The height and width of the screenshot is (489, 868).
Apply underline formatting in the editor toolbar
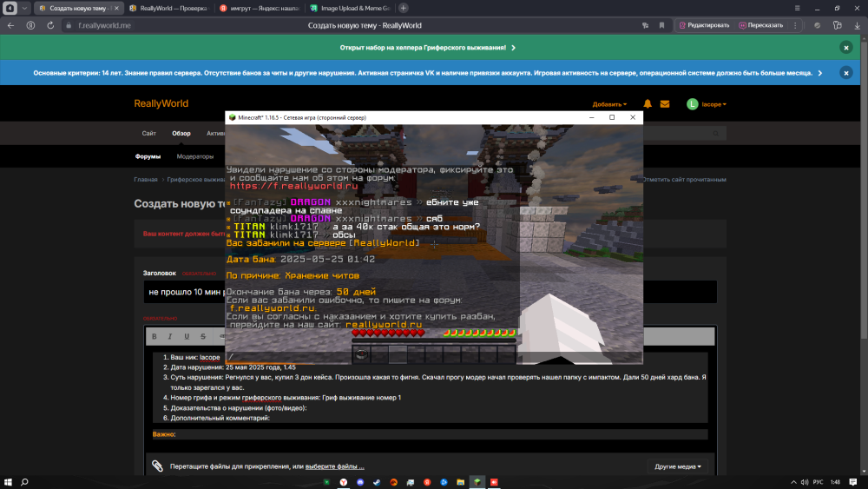[x=187, y=336]
